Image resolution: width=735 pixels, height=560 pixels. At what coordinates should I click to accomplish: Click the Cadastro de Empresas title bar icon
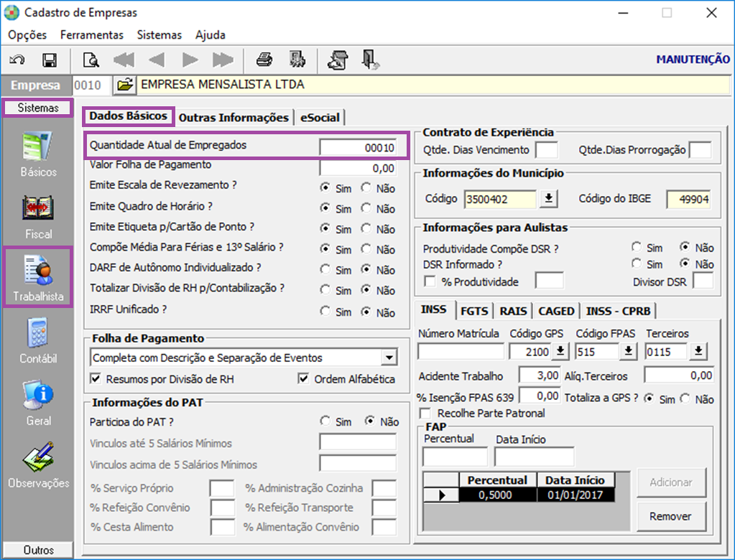click(11, 13)
